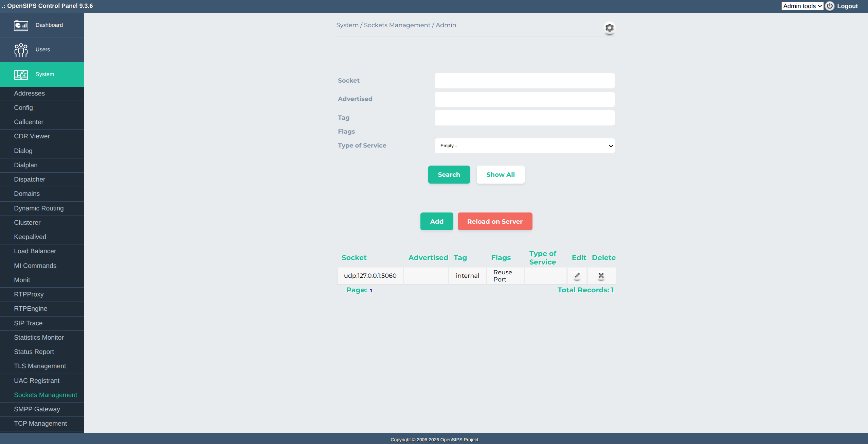Click the Dashboard icon in sidebar

coord(21,25)
